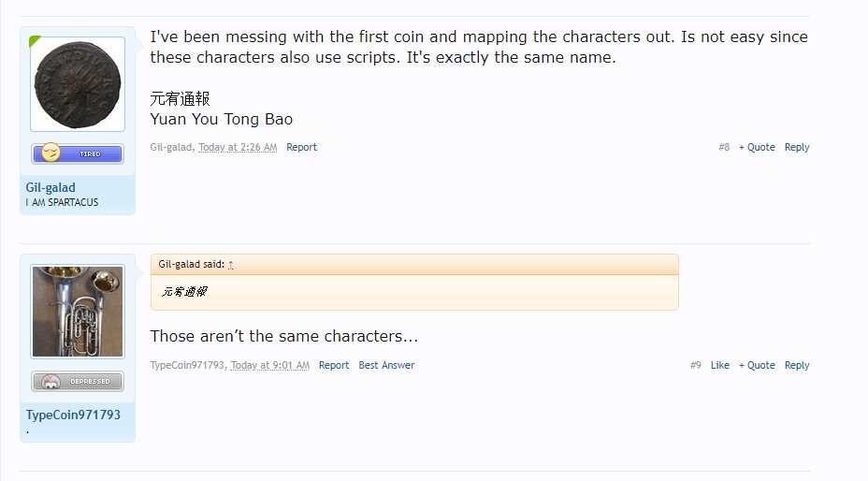Add post #9 to multi-quote
The image size is (868, 481).
[757, 365]
